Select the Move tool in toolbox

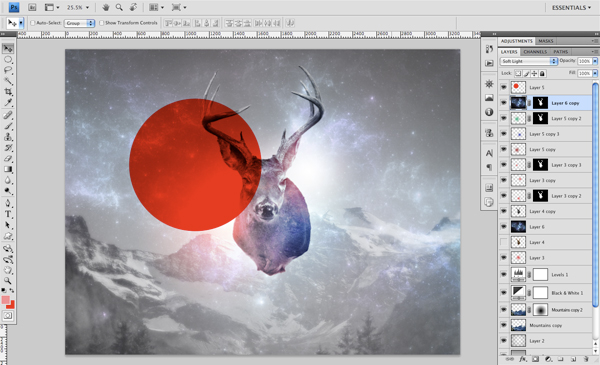tap(8, 49)
